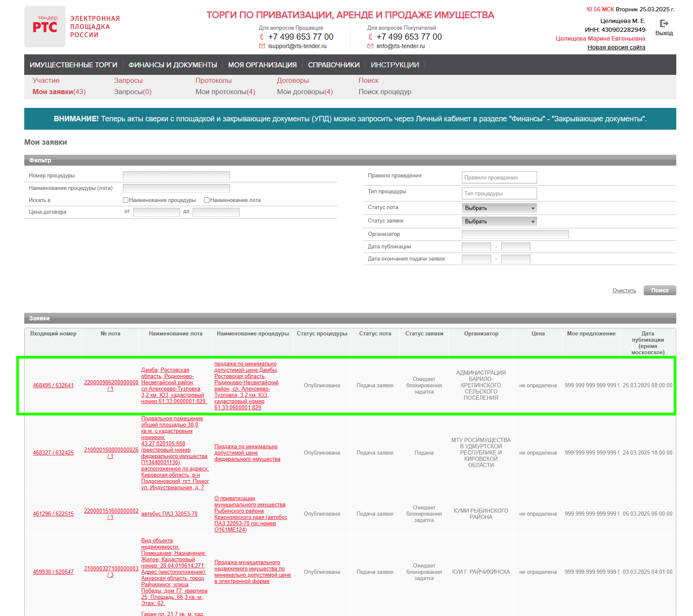Click the sellers phone icon
693x616 pixels.
pos(262,37)
